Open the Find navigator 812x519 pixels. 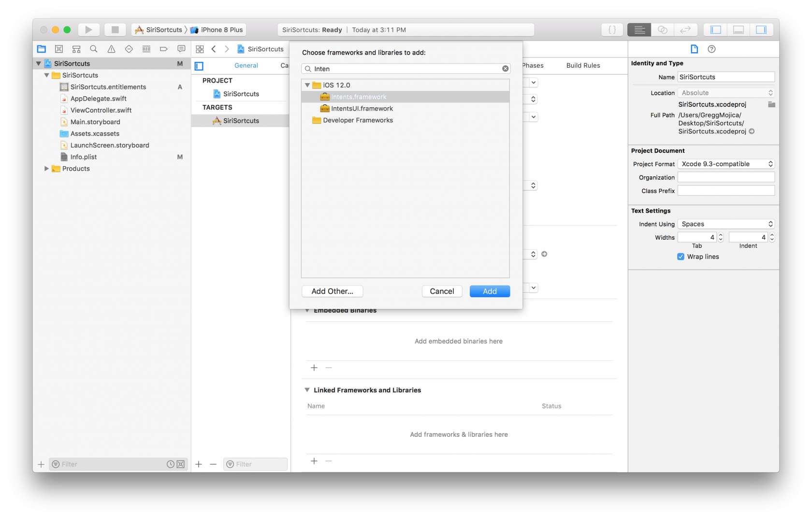click(93, 49)
